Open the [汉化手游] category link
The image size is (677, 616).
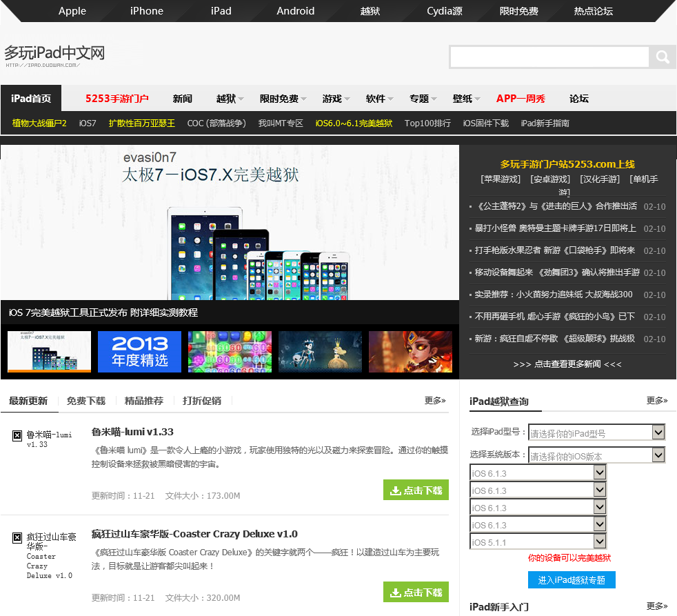coord(600,179)
